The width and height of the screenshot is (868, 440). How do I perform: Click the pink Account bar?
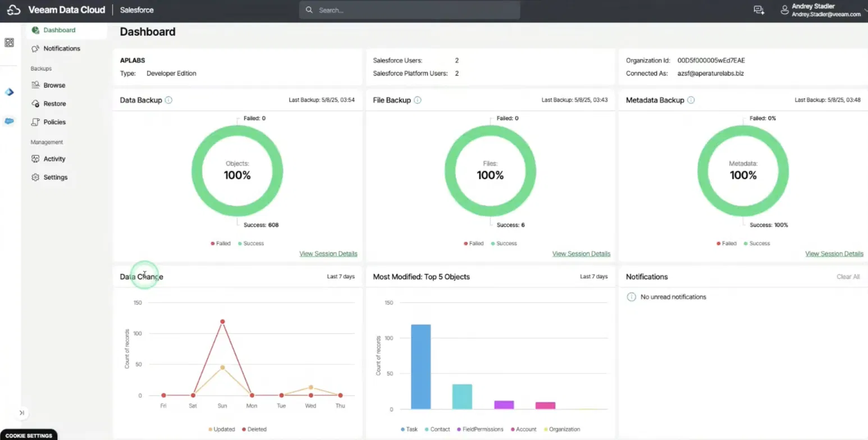[x=545, y=405]
